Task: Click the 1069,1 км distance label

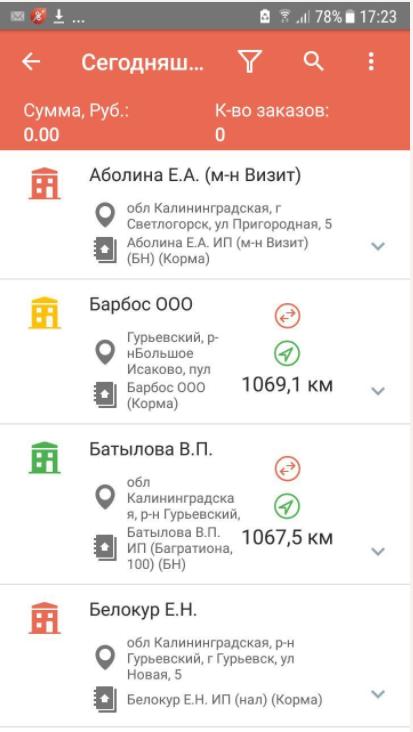Action: 287,385
